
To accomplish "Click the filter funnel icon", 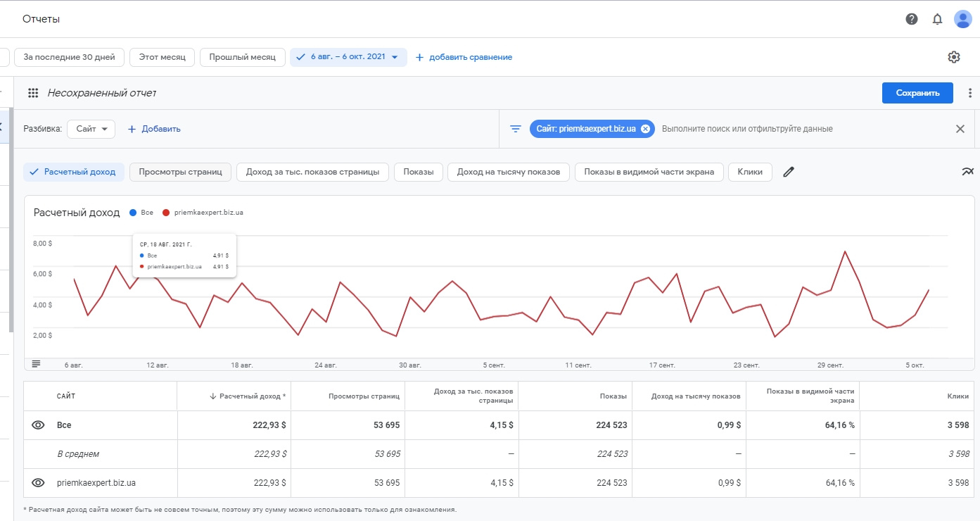I will click(516, 129).
